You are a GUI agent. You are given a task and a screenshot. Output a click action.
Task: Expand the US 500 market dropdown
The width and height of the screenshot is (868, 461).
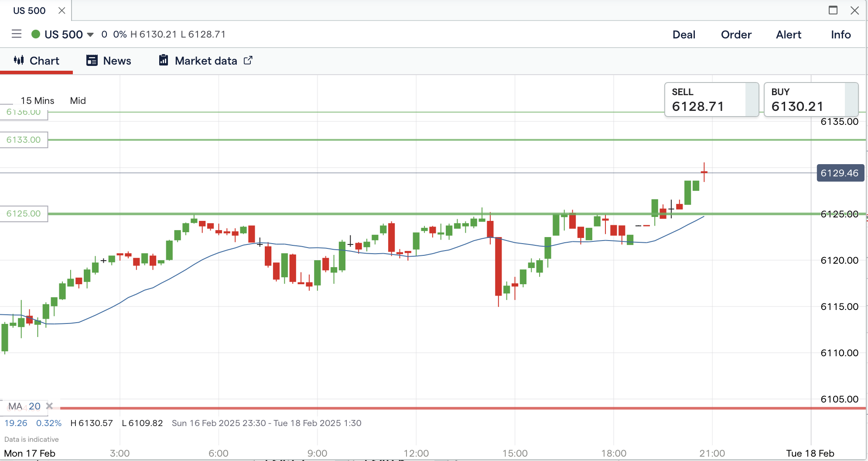tap(90, 34)
